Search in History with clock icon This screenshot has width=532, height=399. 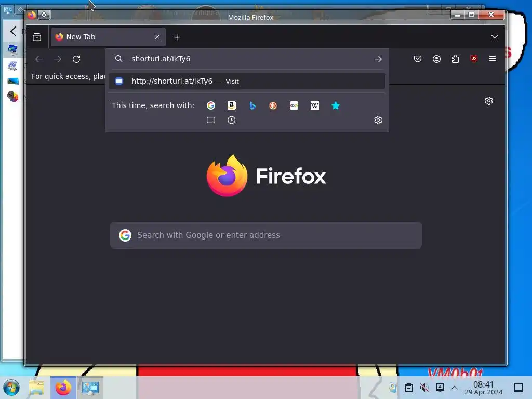coord(231,120)
